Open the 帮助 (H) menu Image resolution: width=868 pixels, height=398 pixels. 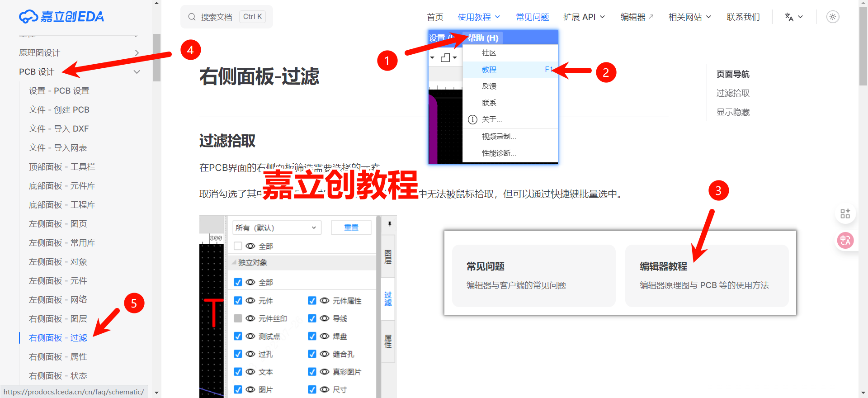pos(483,38)
